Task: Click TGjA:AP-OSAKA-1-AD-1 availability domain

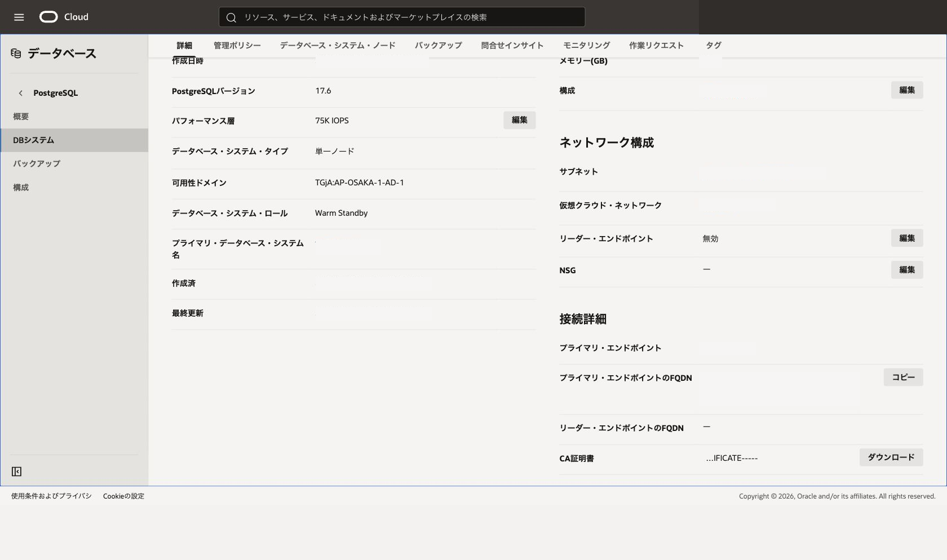Action: [360, 183]
